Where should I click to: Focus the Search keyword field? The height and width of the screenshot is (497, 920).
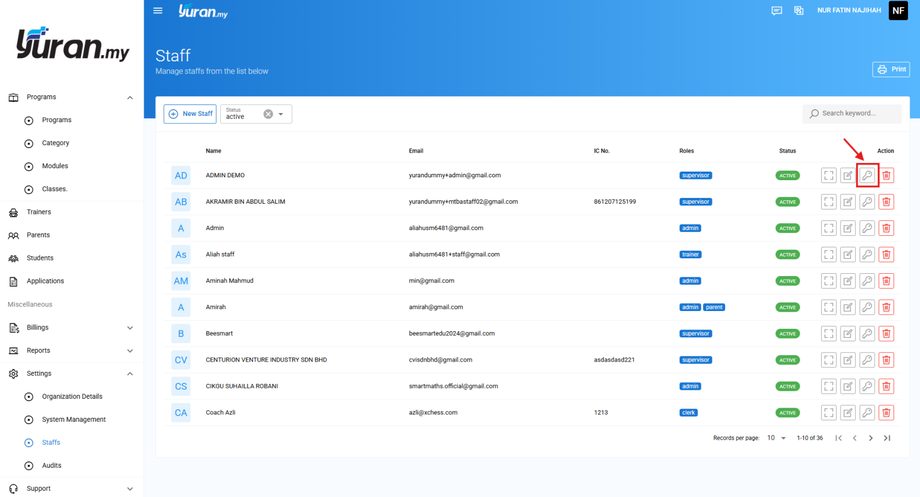[x=852, y=113]
